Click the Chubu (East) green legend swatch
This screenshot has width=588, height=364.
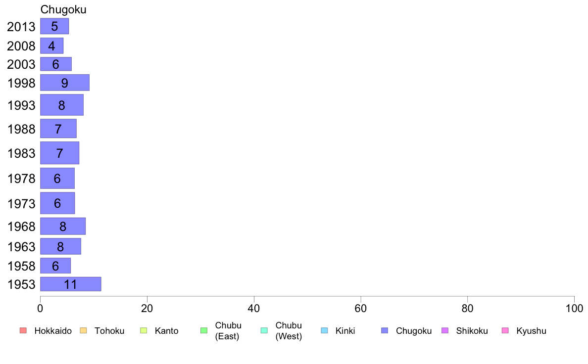(x=204, y=331)
